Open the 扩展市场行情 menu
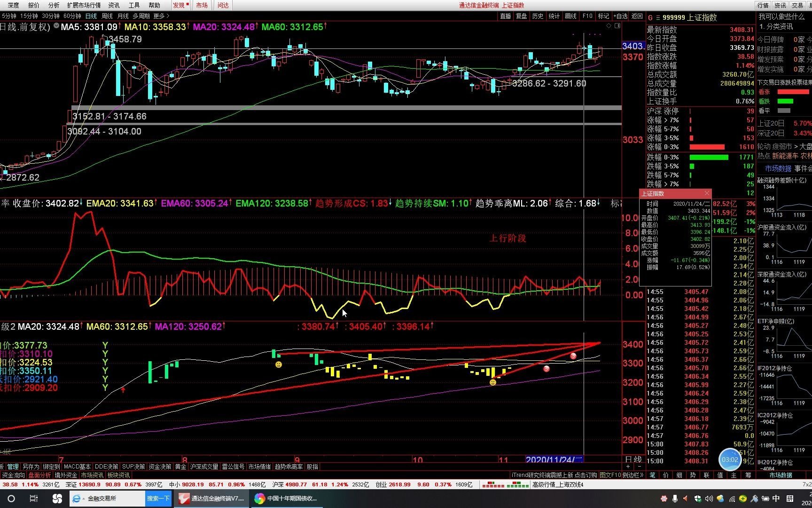Screen dimensions: 812x508 84,5
